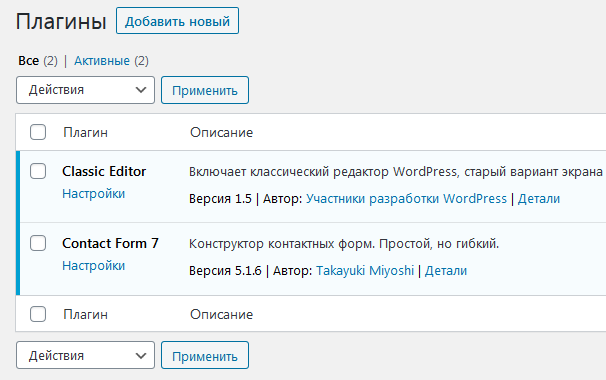The image size is (606, 380).
Task: Check the Classic Editor checkbox
Action: click(38, 171)
